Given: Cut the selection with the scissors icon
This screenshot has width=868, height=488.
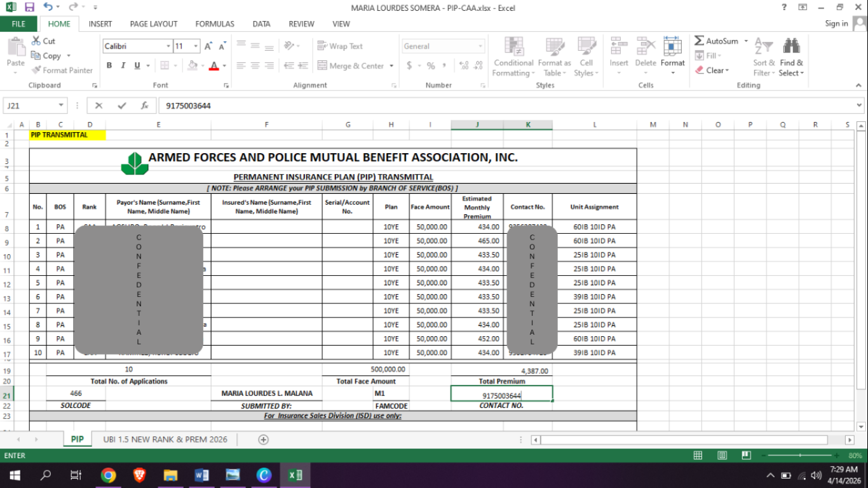Looking at the screenshot, I should (36, 41).
